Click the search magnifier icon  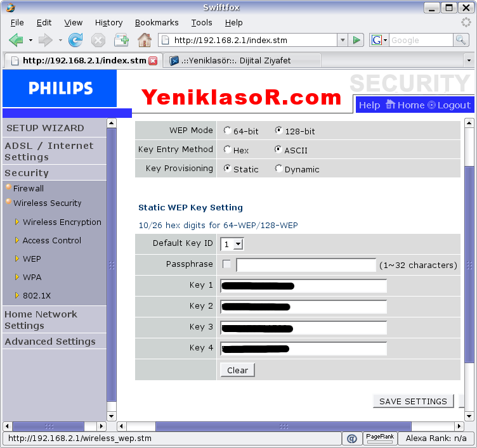pyautogui.click(x=461, y=40)
